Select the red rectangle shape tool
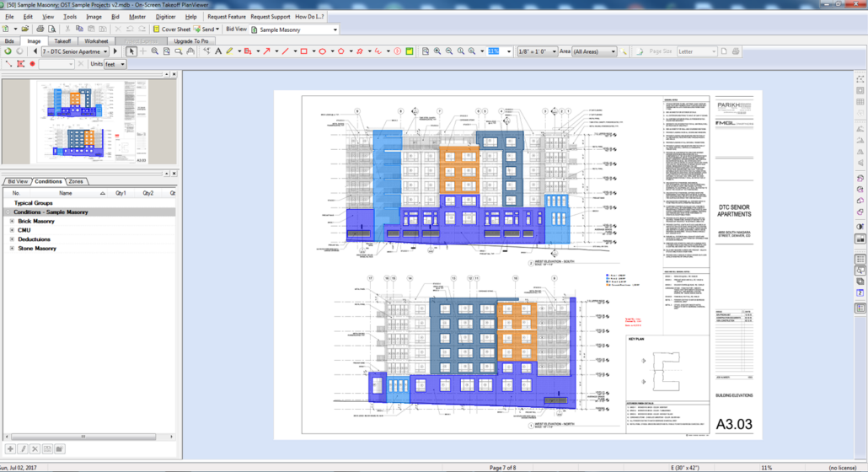Viewport: 868px width, 472px height. coord(303,51)
